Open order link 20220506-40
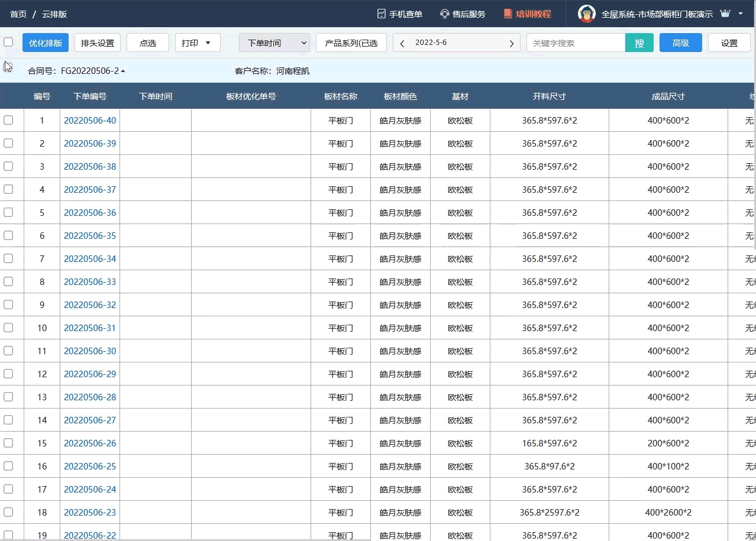 pyautogui.click(x=90, y=120)
